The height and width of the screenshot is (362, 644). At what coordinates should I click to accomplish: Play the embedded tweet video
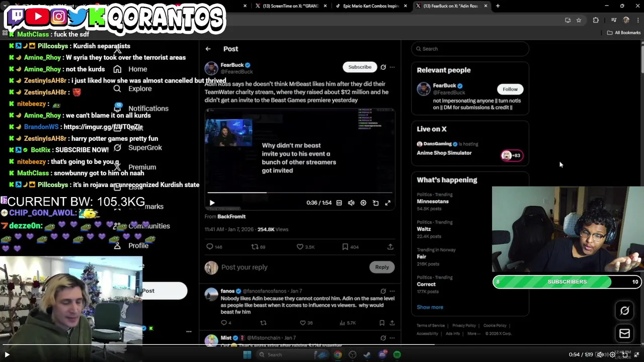212,203
